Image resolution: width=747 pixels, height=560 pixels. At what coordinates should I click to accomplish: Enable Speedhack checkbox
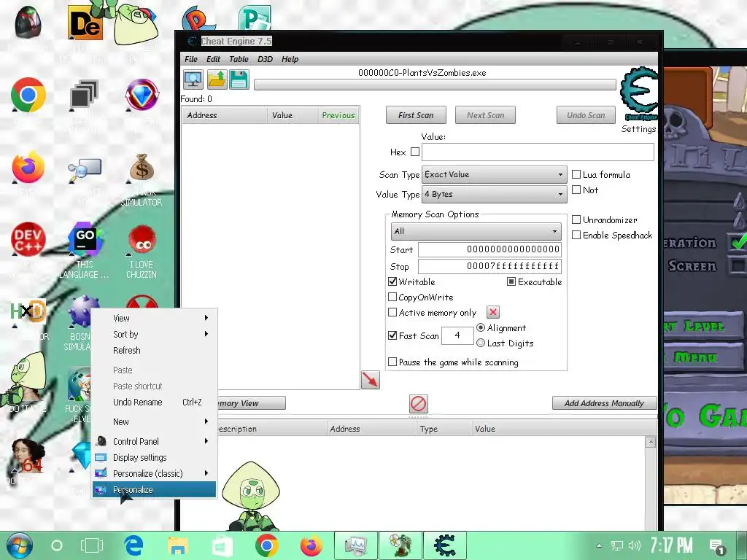pos(576,235)
